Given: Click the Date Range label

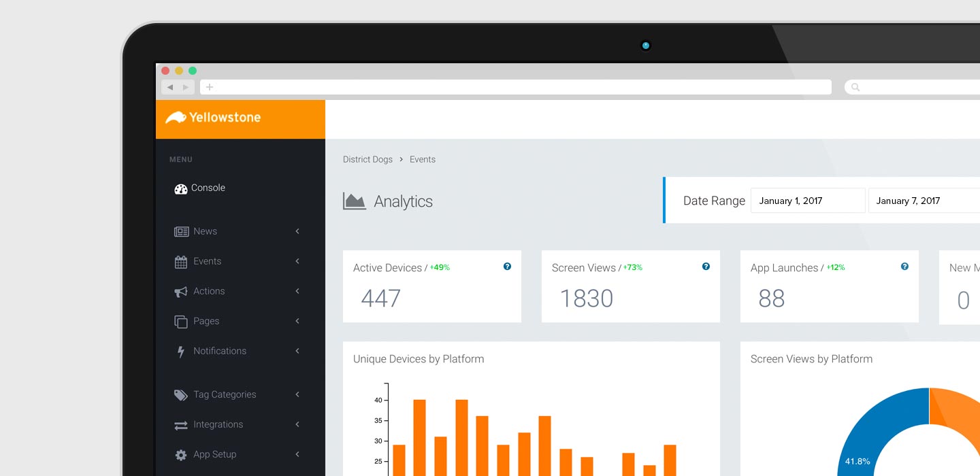Looking at the screenshot, I should (x=714, y=201).
